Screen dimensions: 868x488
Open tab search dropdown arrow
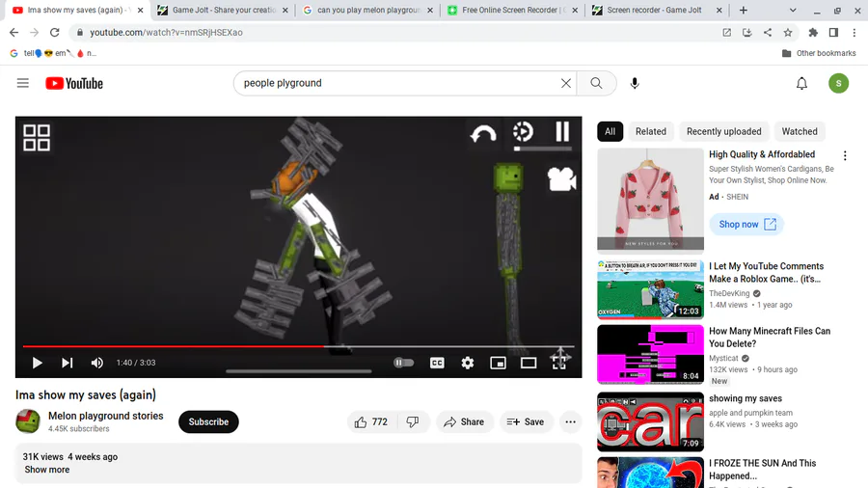tap(793, 10)
